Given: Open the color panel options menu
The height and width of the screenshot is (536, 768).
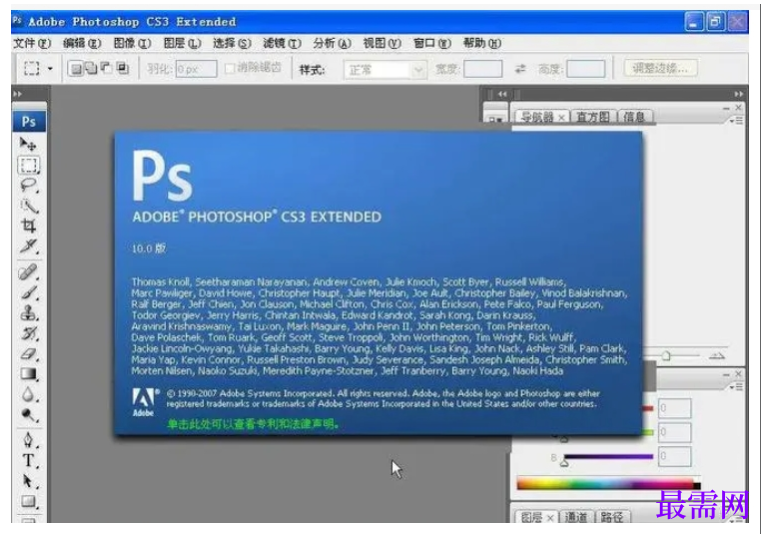Looking at the screenshot, I should point(736,387).
